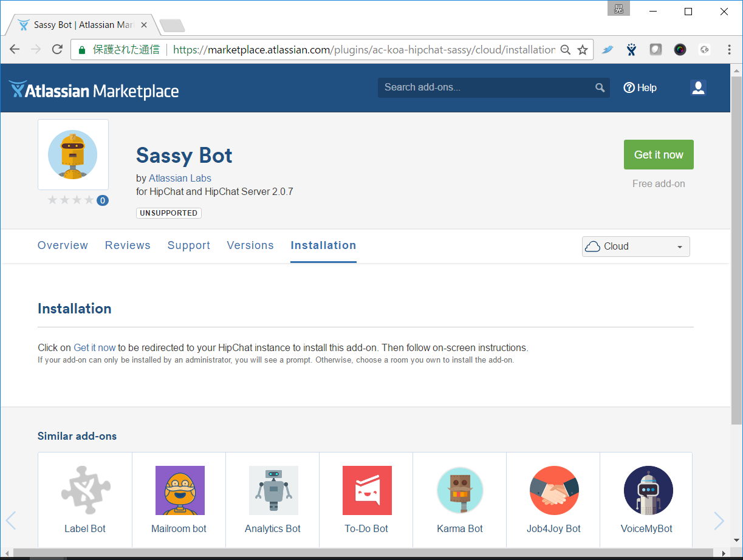This screenshot has height=560, width=743.
Task: Reload the page with the refresh icon
Action: tap(57, 50)
